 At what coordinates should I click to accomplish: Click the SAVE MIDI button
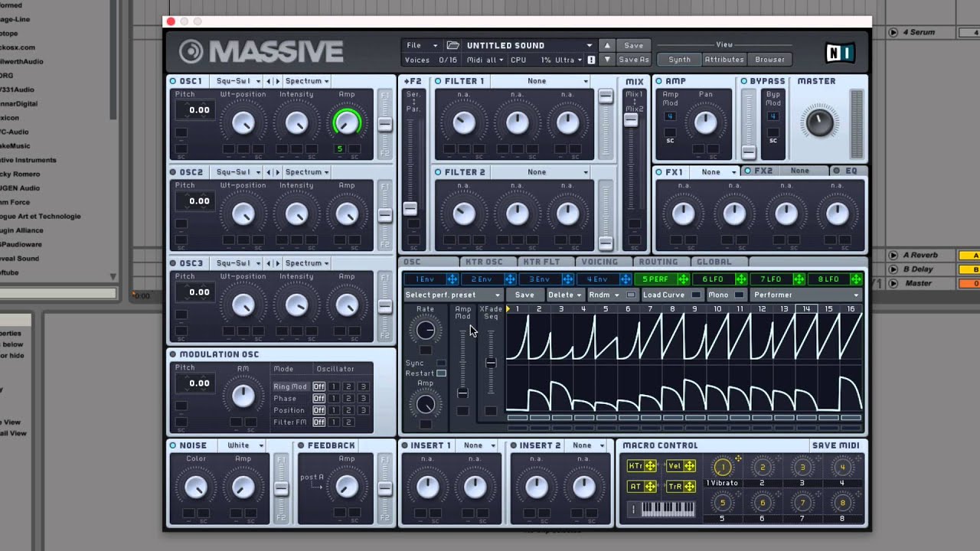835,445
